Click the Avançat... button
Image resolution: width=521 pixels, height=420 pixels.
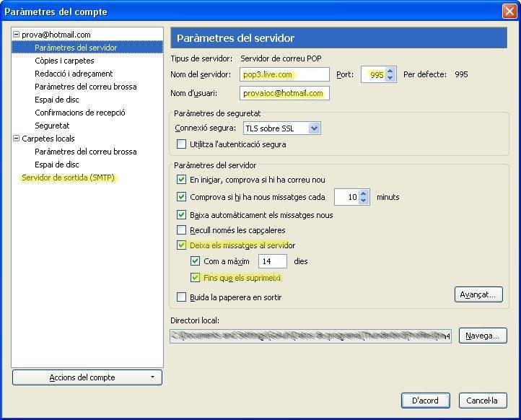click(x=478, y=295)
